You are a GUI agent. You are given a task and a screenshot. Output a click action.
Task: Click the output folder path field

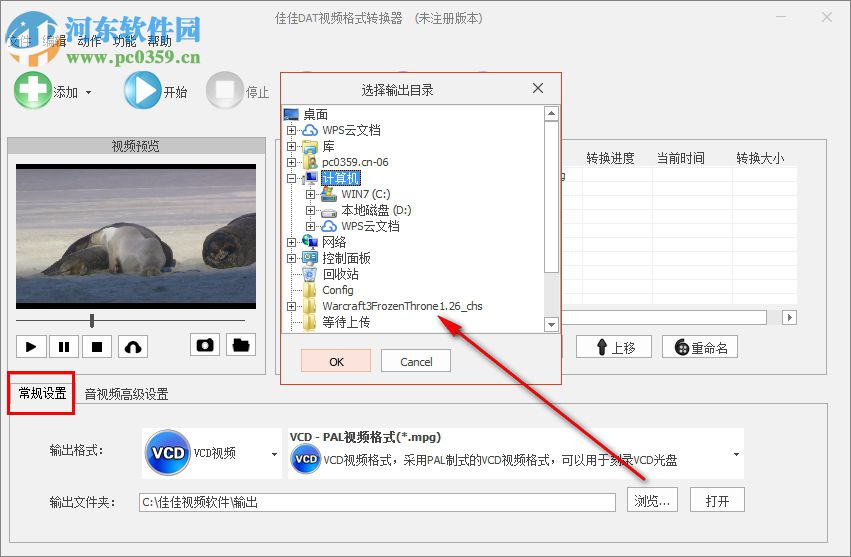coord(377,502)
